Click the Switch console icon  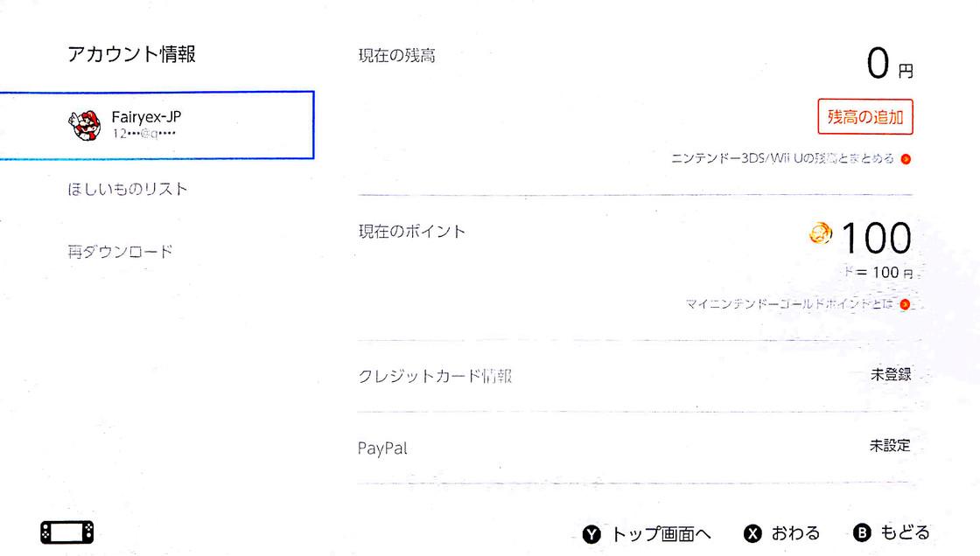coord(66,532)
